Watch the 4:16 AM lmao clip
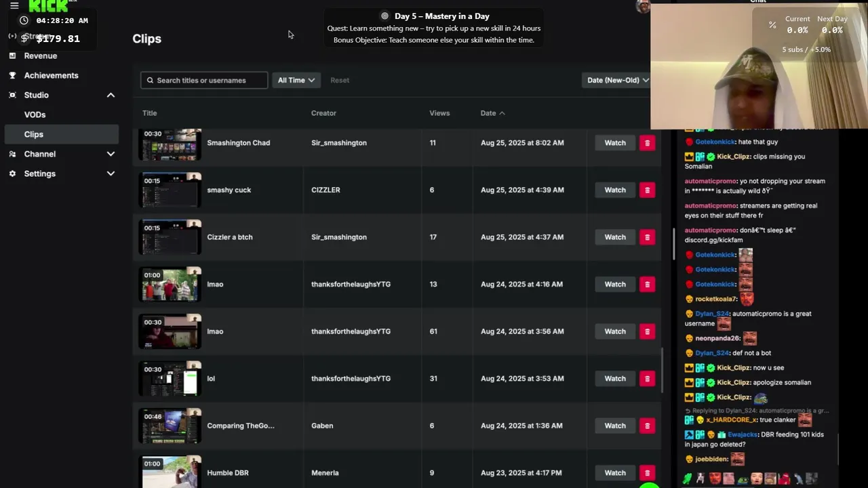This screenshot has width=868, height=488. point(615,284)
